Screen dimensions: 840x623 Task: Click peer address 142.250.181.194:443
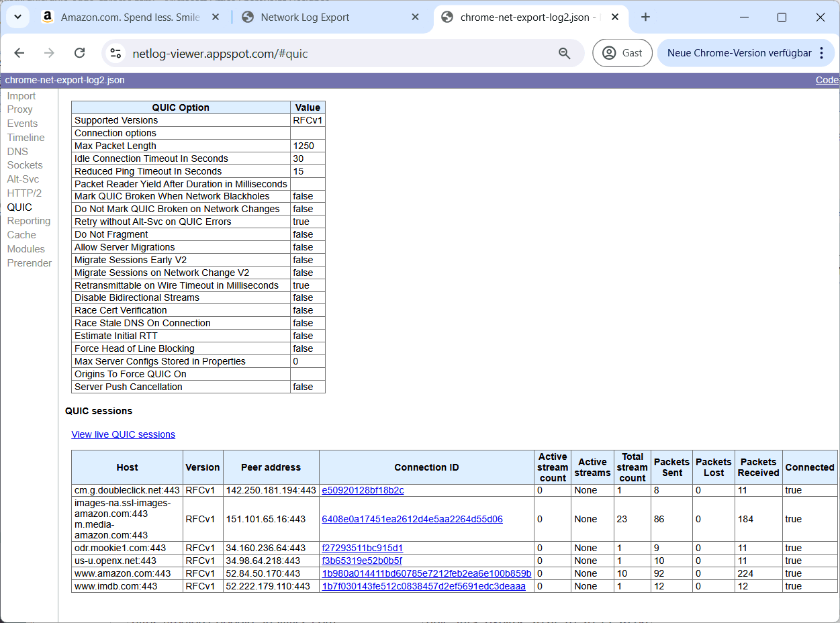click(x=271, y=490)
